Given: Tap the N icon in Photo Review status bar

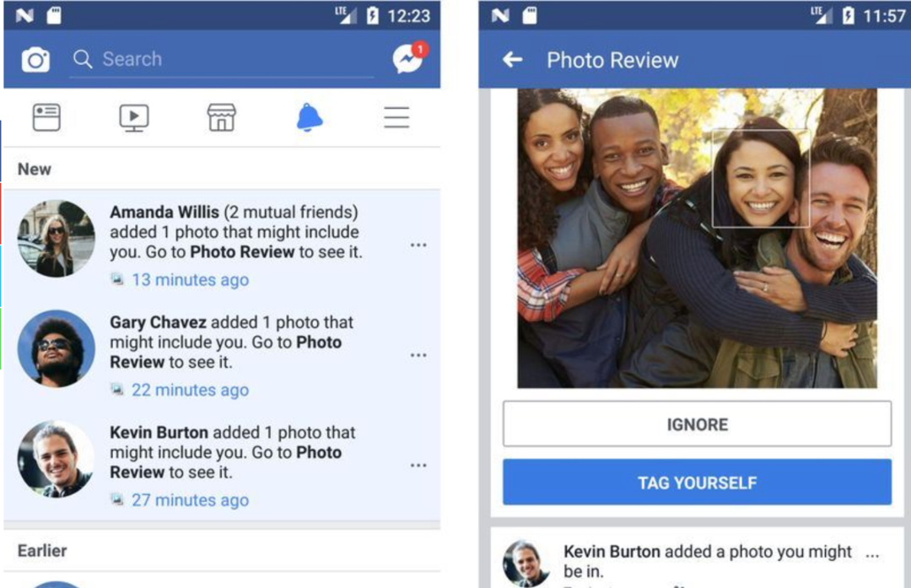Looking at the screenshot, I should click(500, 15).
